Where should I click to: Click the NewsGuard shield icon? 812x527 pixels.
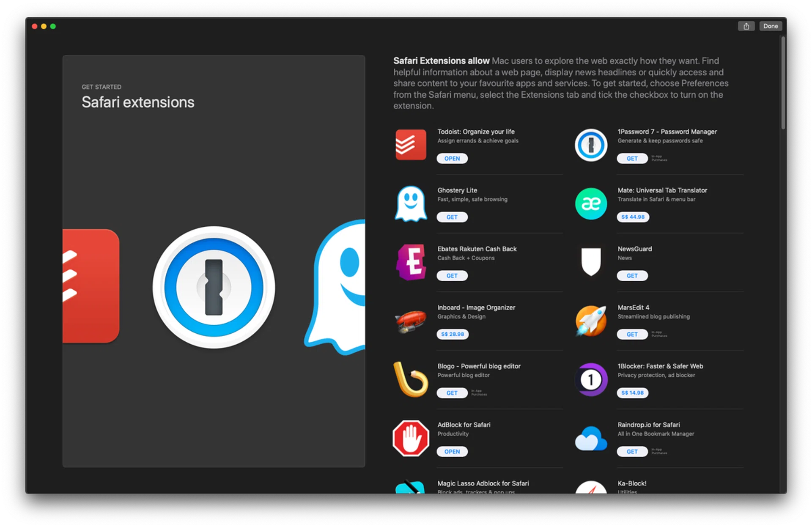tap(591, 261)
